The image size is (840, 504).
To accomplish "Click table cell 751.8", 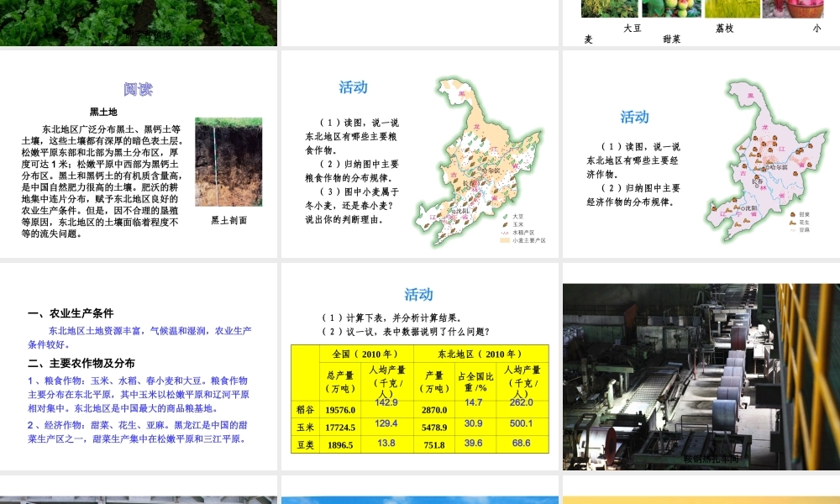I will point(434,445).
